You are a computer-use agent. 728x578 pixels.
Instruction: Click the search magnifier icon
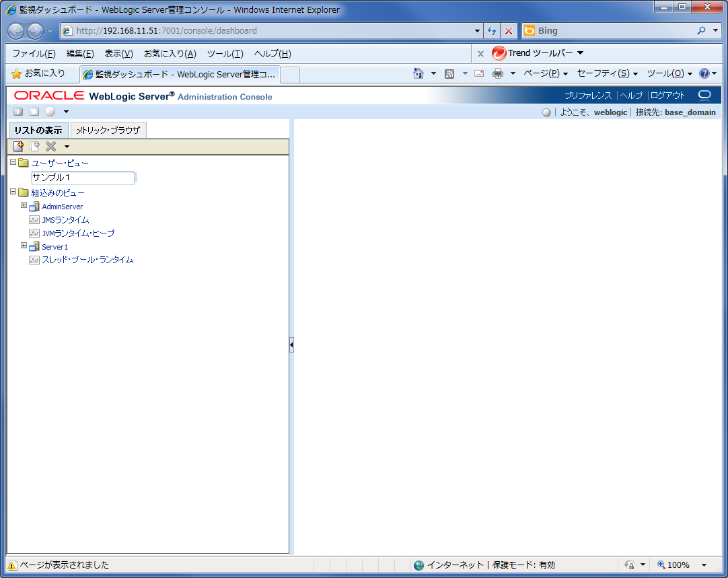click(x=701, y=31)
